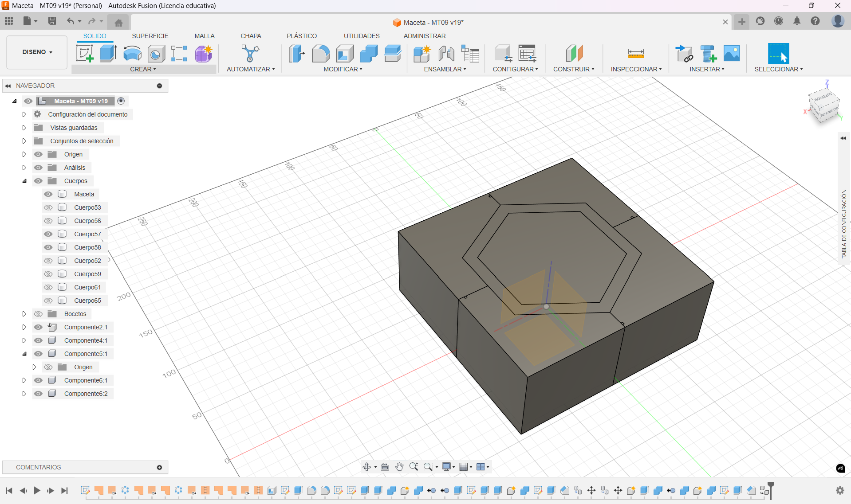
Task: Open the Help question mark icon
Action: pos(815,21)
